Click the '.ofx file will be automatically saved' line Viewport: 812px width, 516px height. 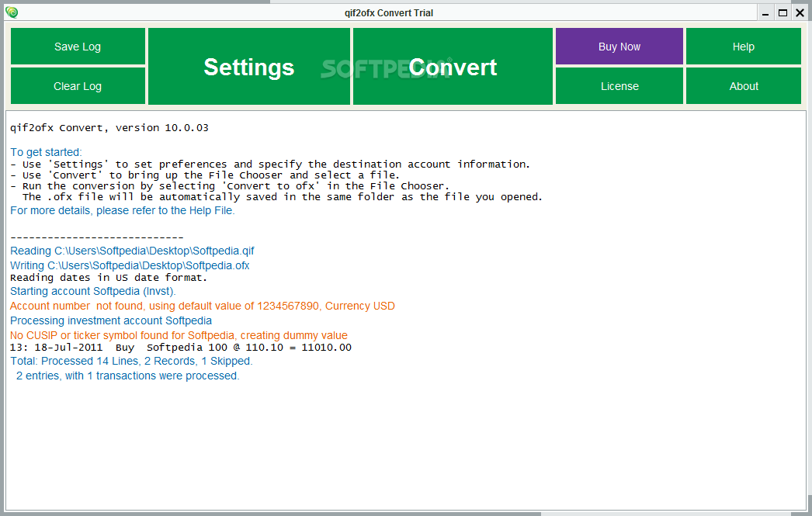[283, 197]
